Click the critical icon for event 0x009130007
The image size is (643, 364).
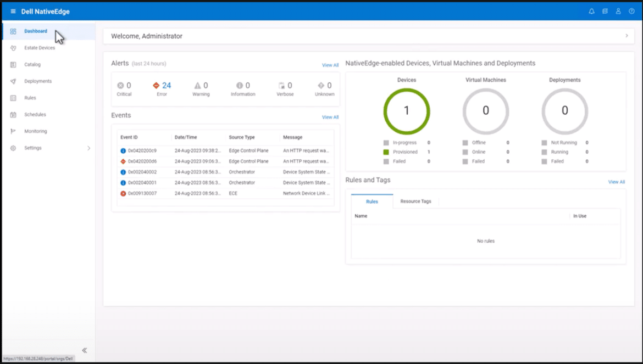pos(123,193)
